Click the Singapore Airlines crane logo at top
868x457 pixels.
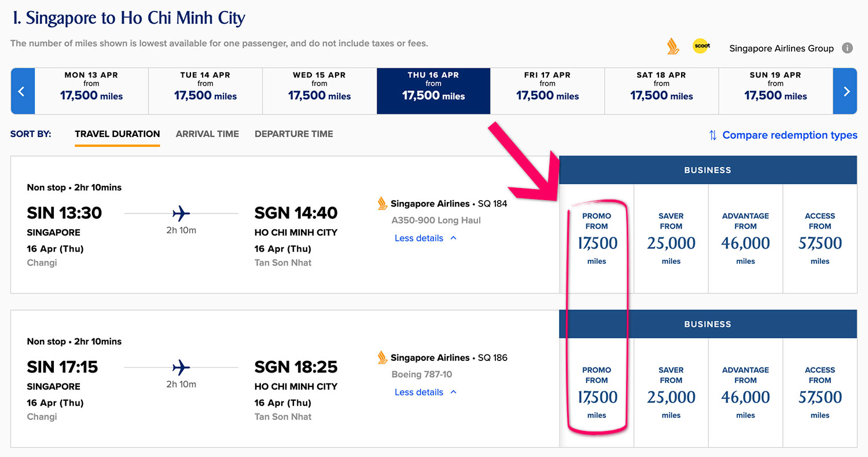673,47
